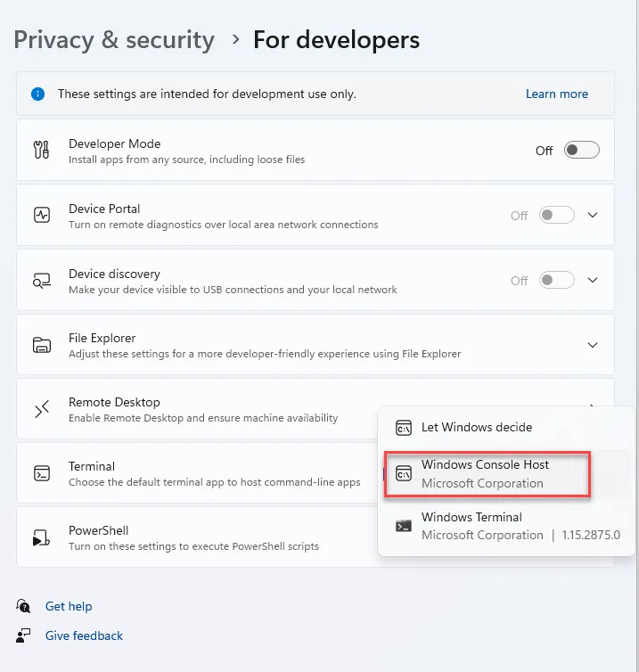Turn on the Developer Mode toggle
Screen dimensions: 639x672
(582, 151)
